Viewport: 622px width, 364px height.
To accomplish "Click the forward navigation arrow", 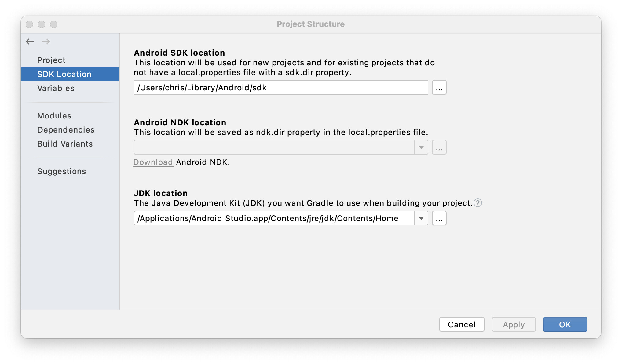I will point(46,42).
